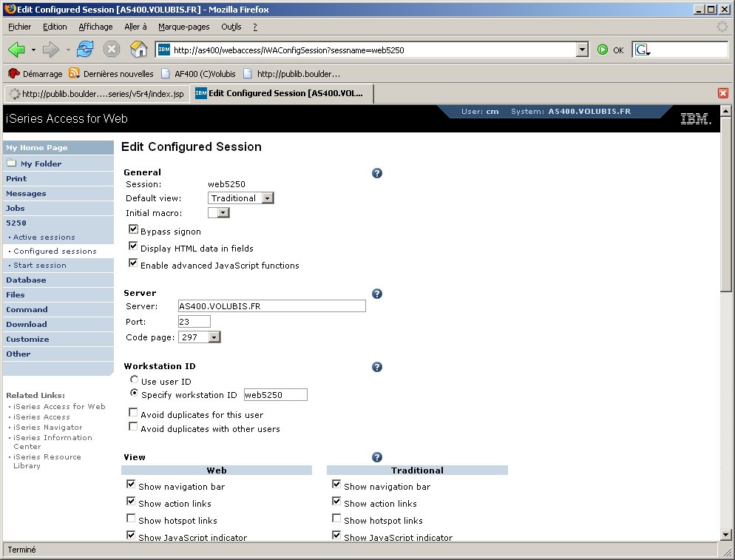The width and height of the screenshot is (735, 560).
Task: Toggle Display HTML data in fields checkbox
Action: coord(133,246)
